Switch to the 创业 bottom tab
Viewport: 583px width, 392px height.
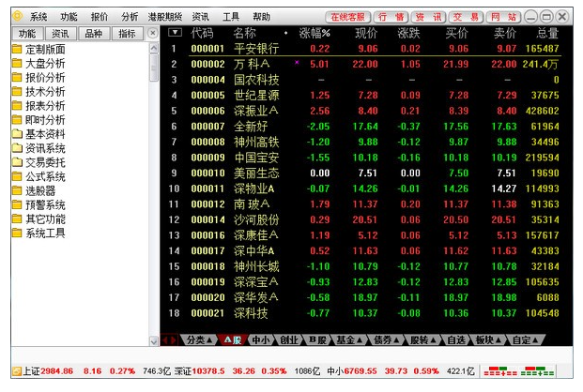pos(289,340)
